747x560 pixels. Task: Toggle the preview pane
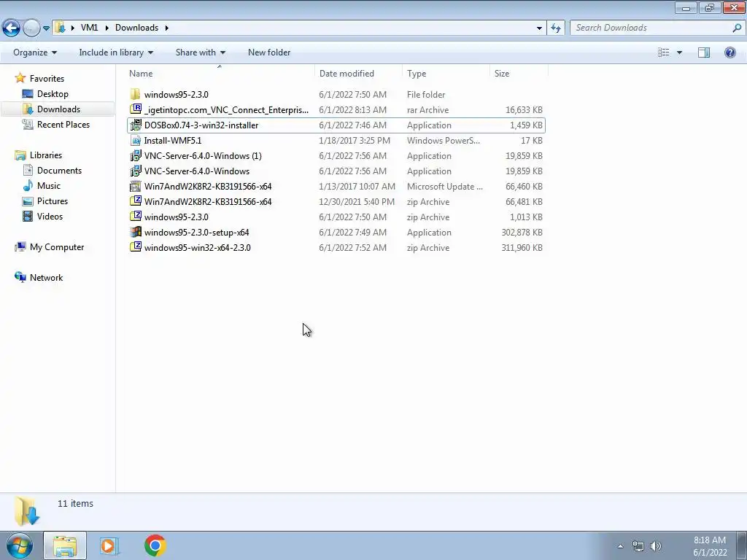704,52
